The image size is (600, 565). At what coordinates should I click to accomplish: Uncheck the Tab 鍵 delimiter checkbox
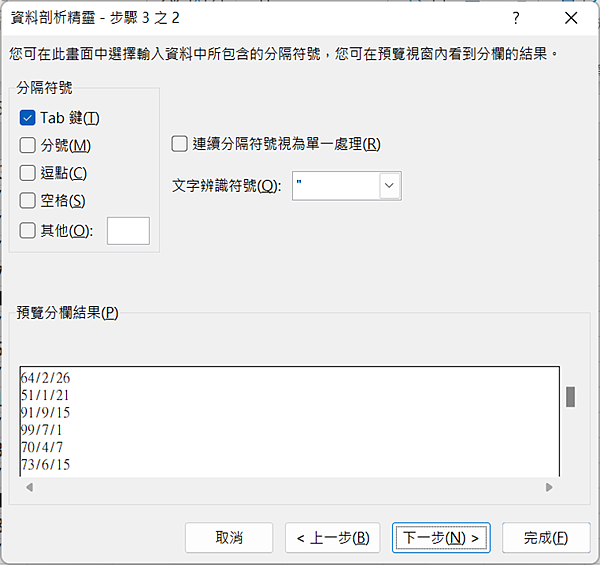[x=28, y=117]
